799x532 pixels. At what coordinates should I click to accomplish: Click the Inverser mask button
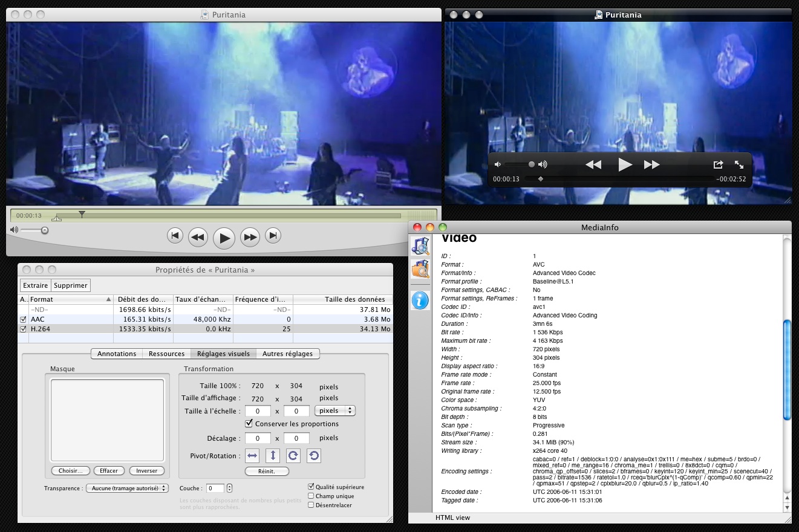pos(146,470)
